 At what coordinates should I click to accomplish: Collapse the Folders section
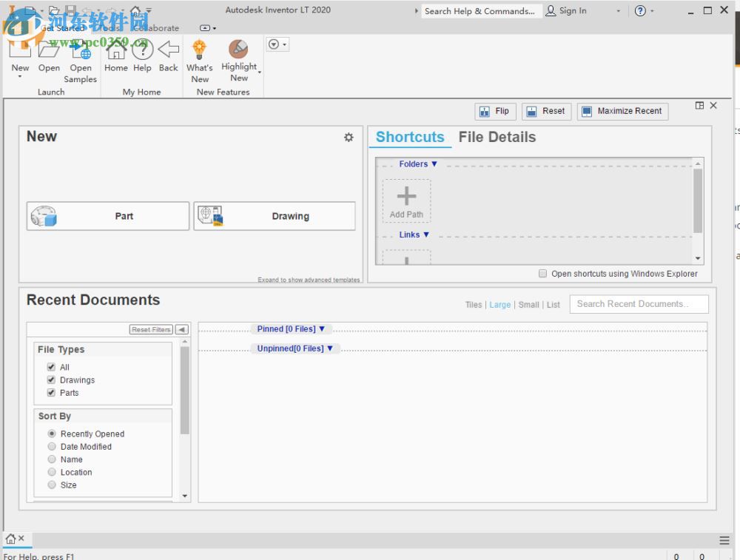(418, 164)
